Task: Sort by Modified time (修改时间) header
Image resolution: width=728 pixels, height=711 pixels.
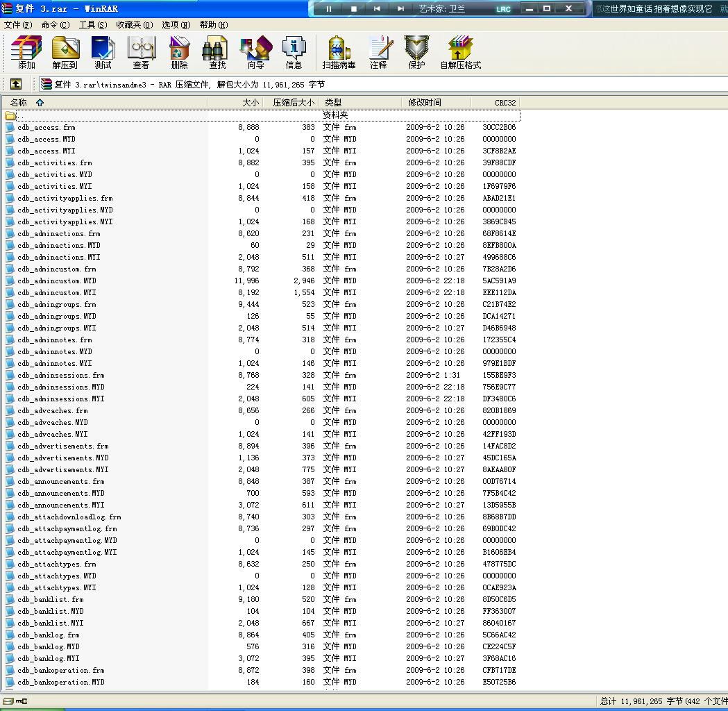Action: point(436,103)
